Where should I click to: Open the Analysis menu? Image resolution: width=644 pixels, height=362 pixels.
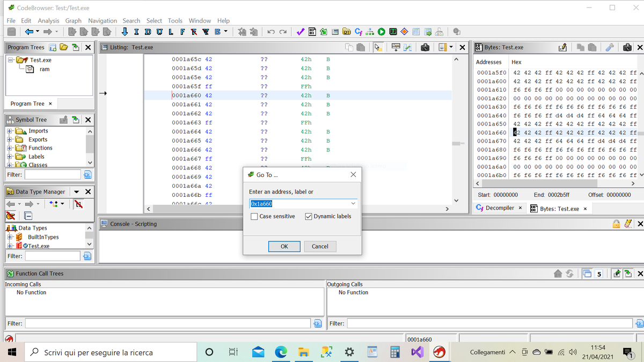48,20
